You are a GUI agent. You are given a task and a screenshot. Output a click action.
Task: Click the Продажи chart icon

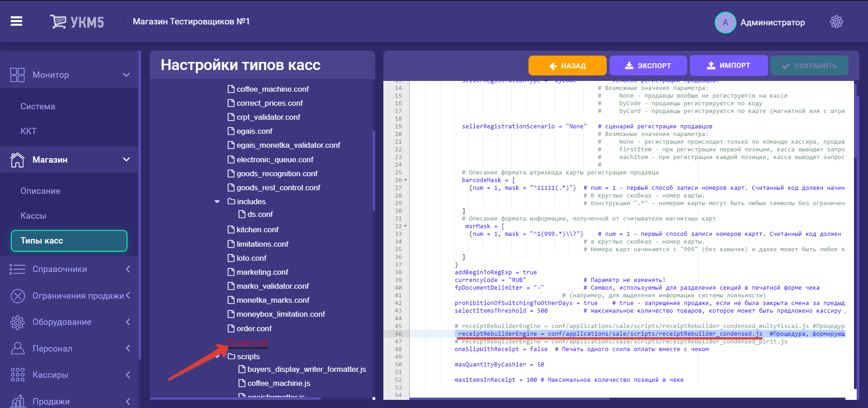point(17,401)
